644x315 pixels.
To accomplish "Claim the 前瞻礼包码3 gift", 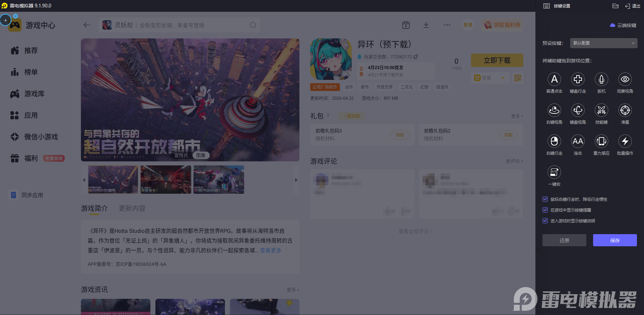I will (x=400, y=135).
